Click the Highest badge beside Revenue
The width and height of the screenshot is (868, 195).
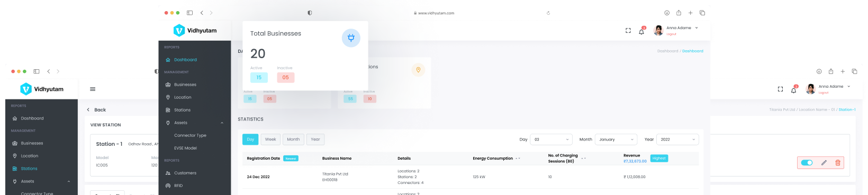pos(659,158)
